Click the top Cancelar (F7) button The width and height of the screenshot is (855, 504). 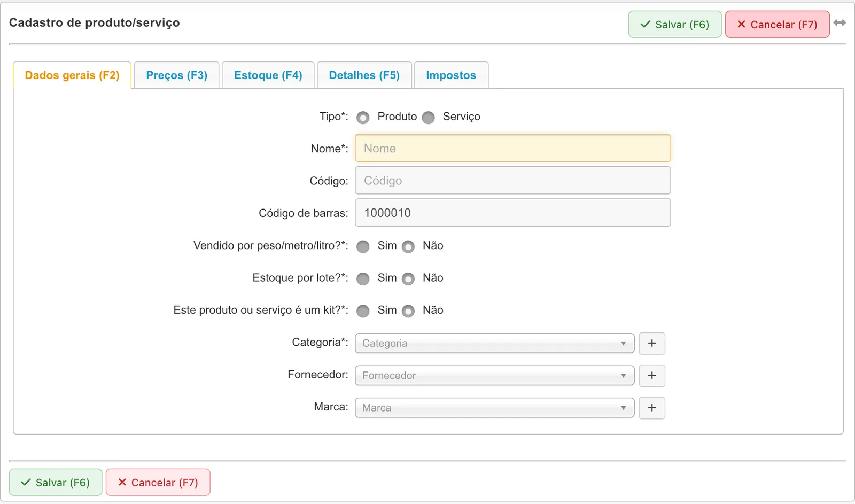click(x=778, y=25)
